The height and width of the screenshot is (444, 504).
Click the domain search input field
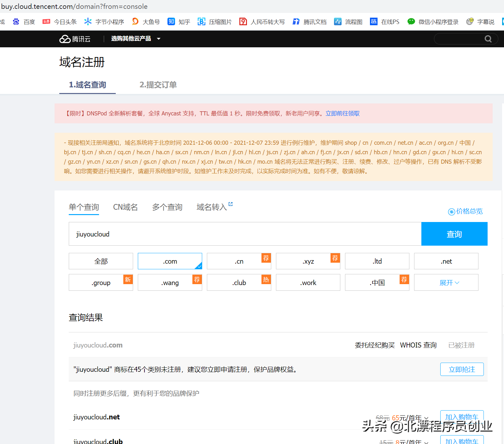point(245,234)
